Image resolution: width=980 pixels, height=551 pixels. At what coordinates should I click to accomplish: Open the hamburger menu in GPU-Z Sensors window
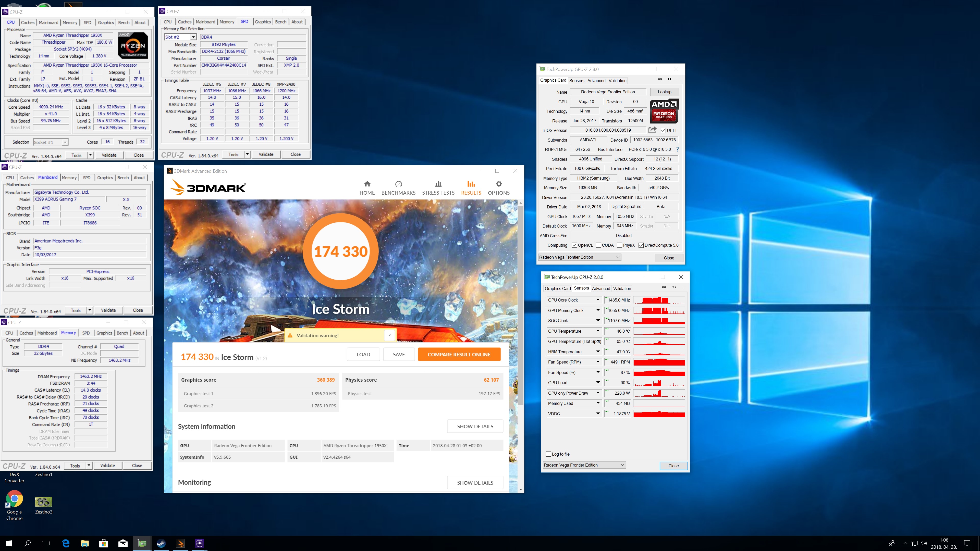[684, 287]
